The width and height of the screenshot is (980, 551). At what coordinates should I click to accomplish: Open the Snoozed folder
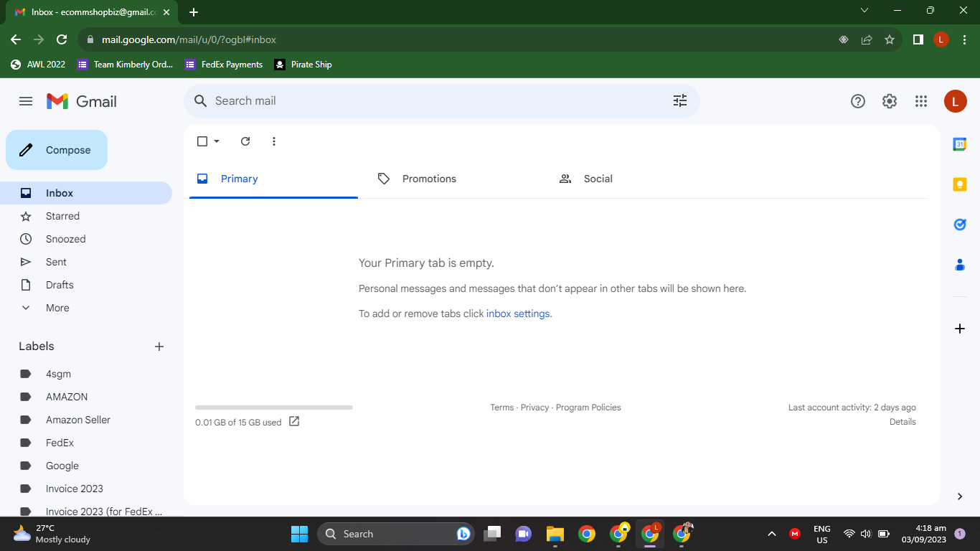point(86,239)
